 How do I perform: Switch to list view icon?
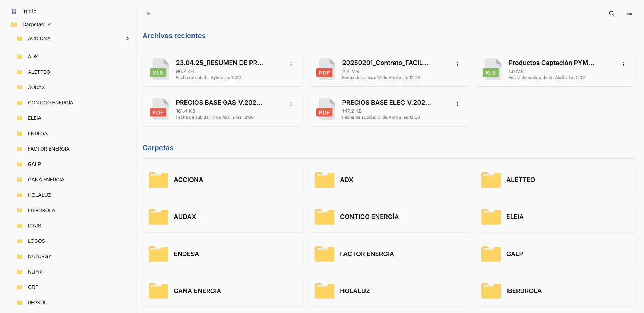point(629,13)
